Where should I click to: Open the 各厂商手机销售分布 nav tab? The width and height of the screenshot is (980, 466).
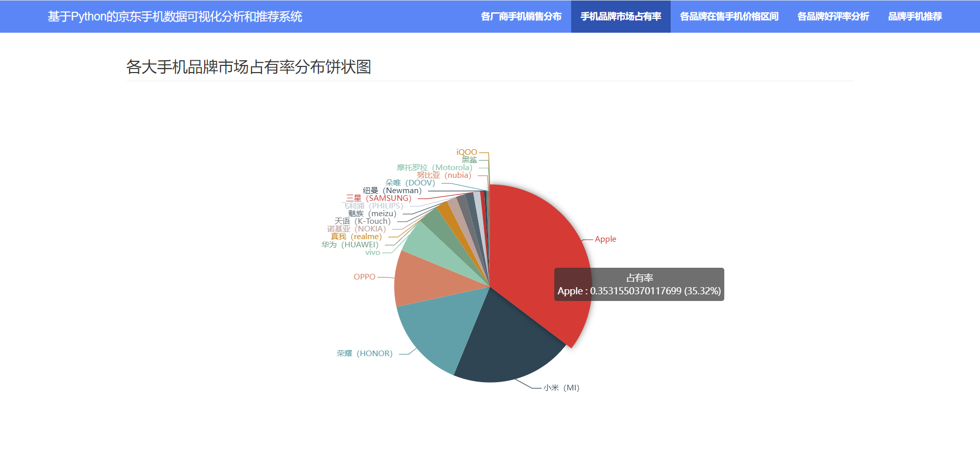point(521,16)
